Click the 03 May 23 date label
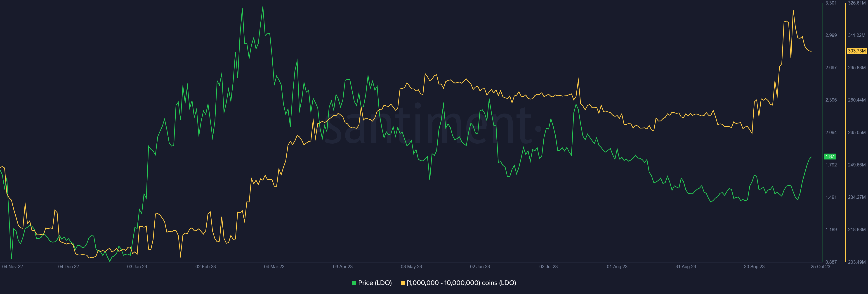 tap(411, 267)
